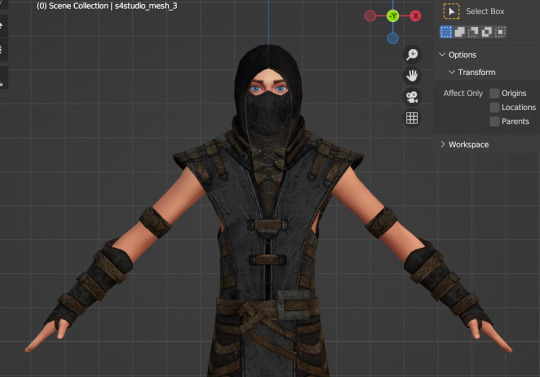Click the red X axis gizmo ball
Viewport: 540px width, 377px height.
[416, 16]
